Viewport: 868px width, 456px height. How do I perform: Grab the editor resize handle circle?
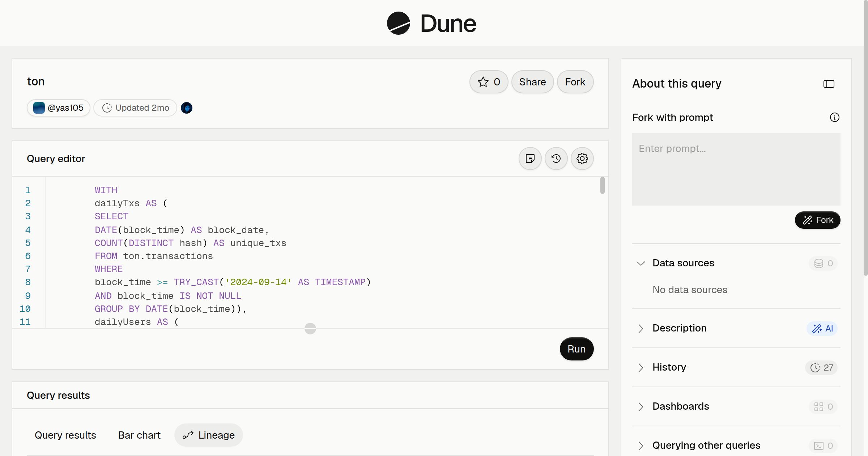tap(310, 329)
